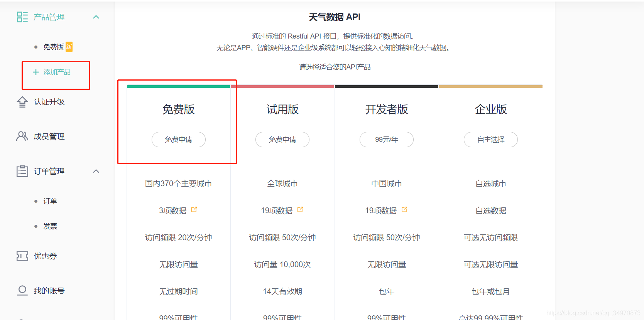Open 我的账号 page
644x320 pixels.
click(49, 291)
